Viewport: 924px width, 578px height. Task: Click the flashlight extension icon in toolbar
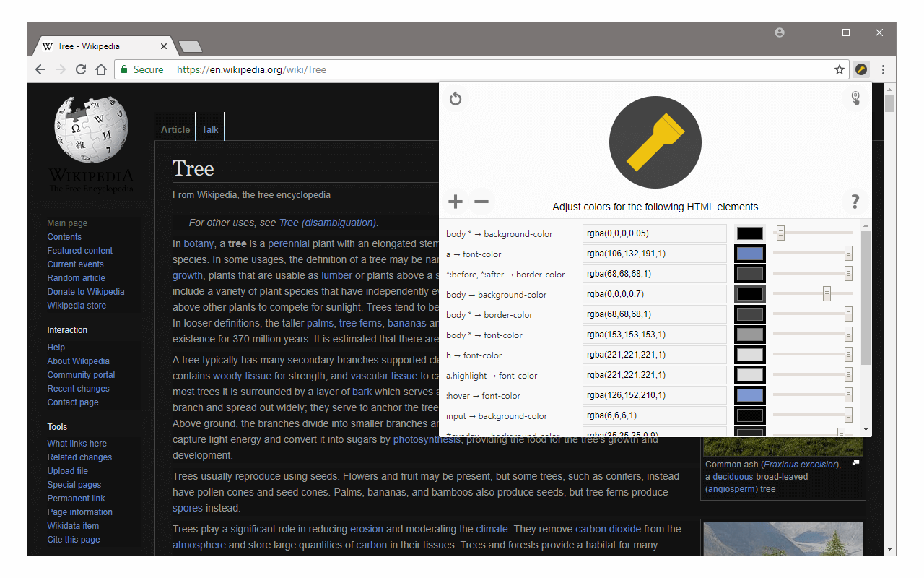(x=860, y=69)
